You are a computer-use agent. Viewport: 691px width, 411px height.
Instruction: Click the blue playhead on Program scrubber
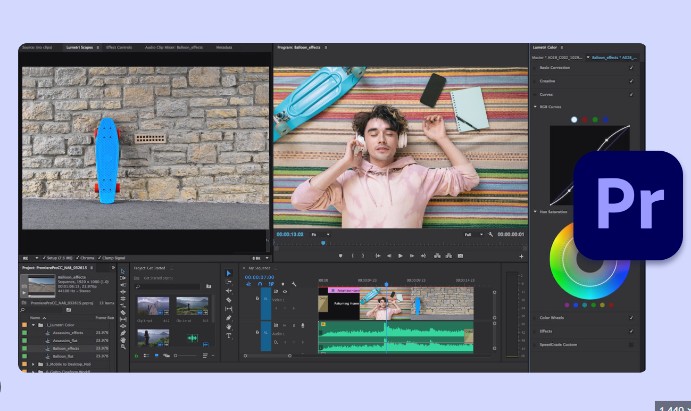[323, 243]
